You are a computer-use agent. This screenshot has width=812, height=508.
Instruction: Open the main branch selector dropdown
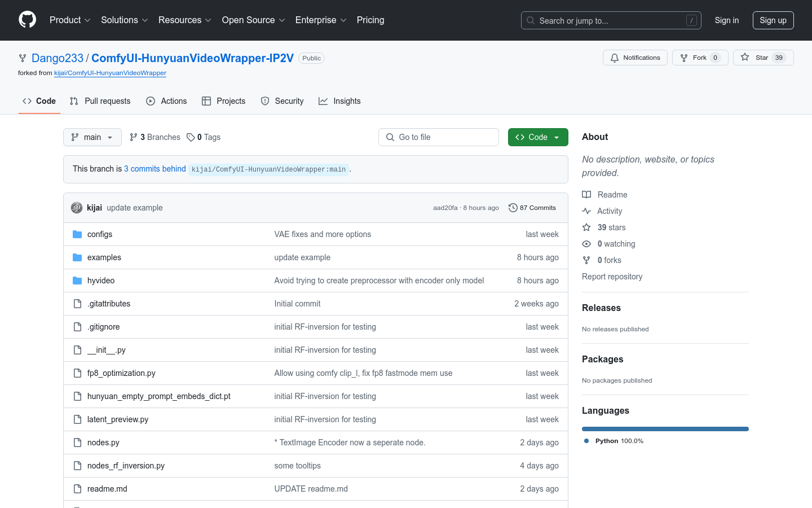click(92, 137)
